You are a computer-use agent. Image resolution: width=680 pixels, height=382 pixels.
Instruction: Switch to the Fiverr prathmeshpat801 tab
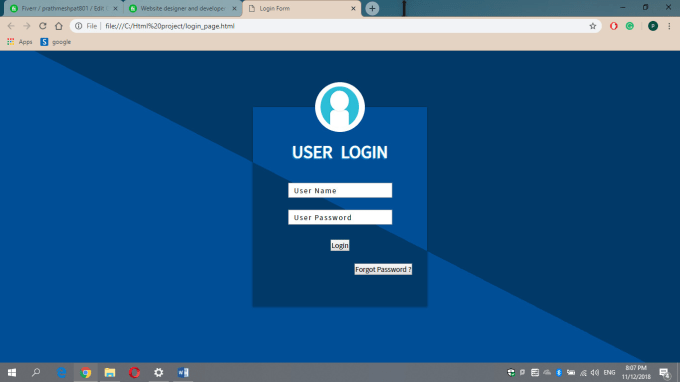pos(63,9)
